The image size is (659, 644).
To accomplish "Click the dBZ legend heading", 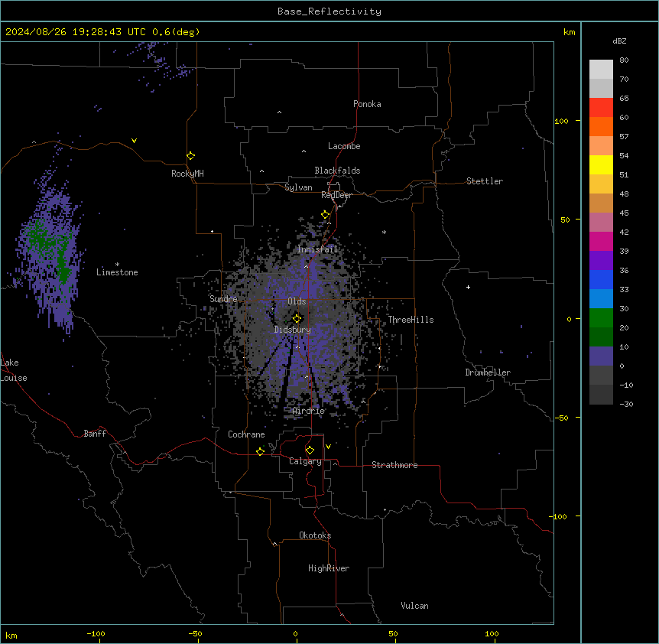I will [619, 41].
